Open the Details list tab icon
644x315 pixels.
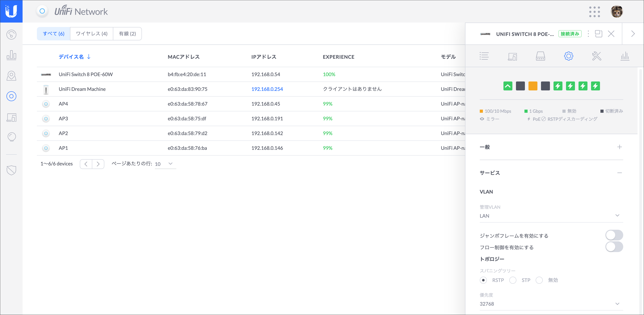point(484,56)
